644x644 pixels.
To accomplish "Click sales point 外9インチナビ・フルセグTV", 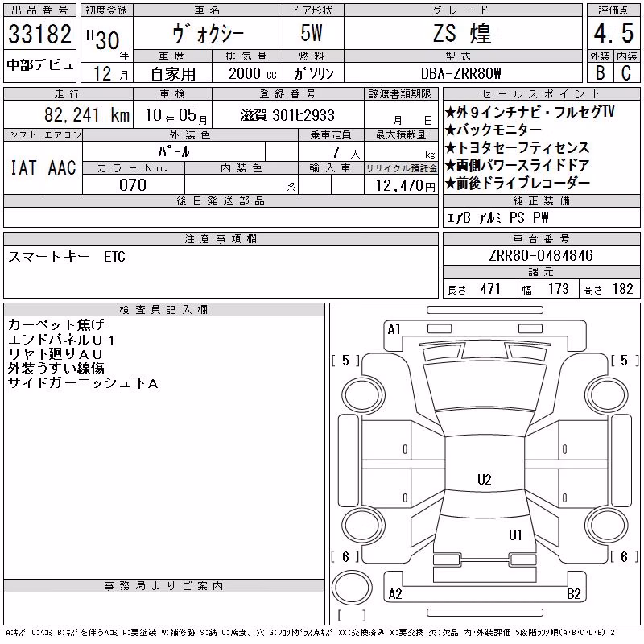I will 530,112.
